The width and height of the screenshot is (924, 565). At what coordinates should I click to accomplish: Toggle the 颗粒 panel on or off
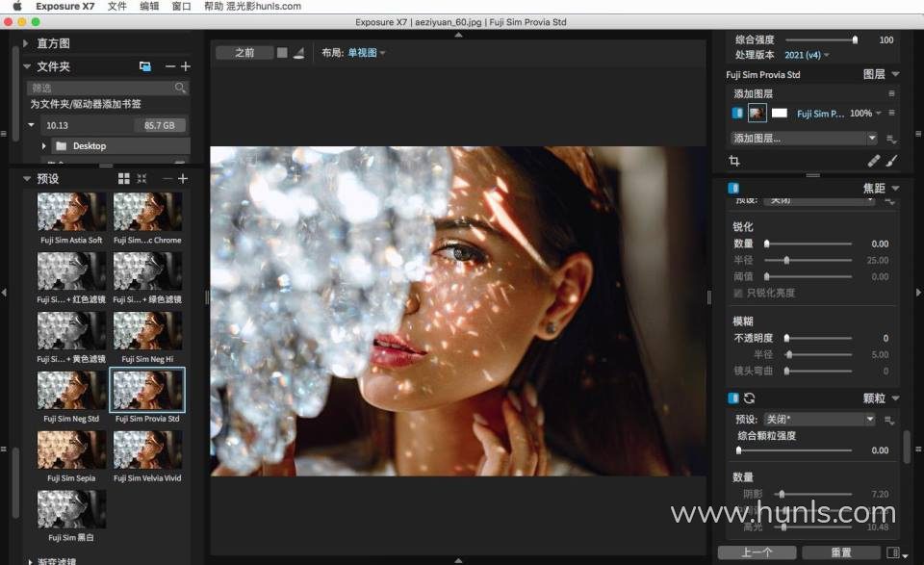[733, 398]
